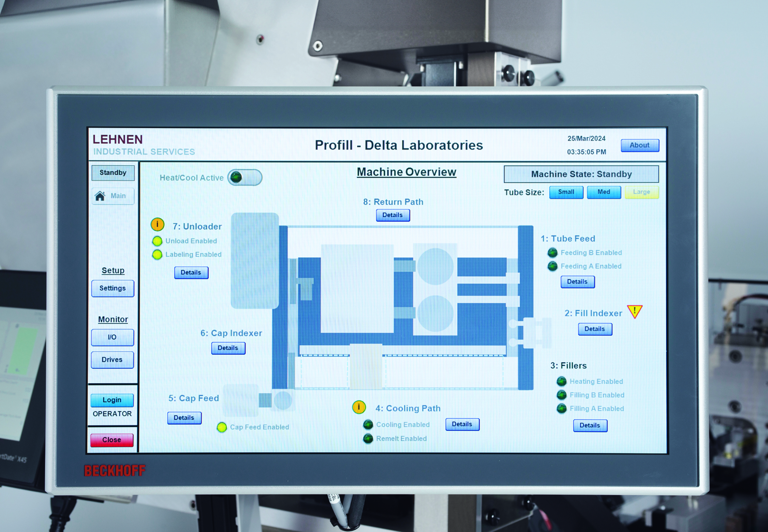Toggle the Heat/Cool Active switch
This screenshot has width=768, height=532.
[245, 178]
